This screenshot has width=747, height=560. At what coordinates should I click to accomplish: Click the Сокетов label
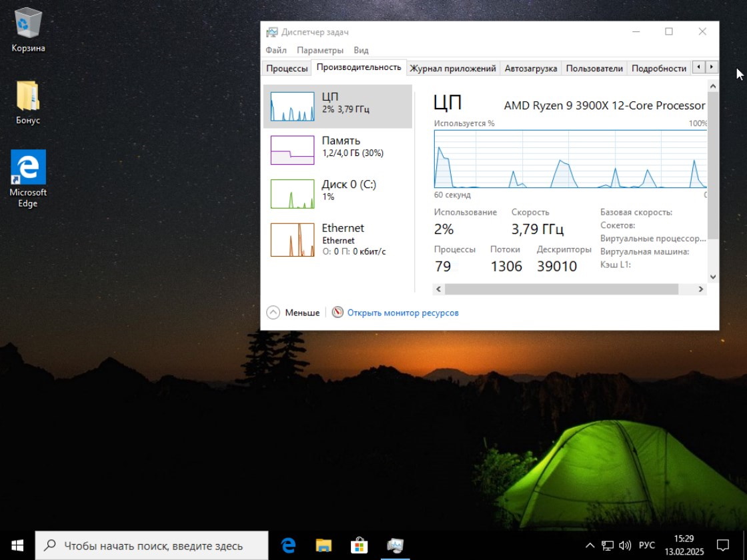(x=618, y=225)
